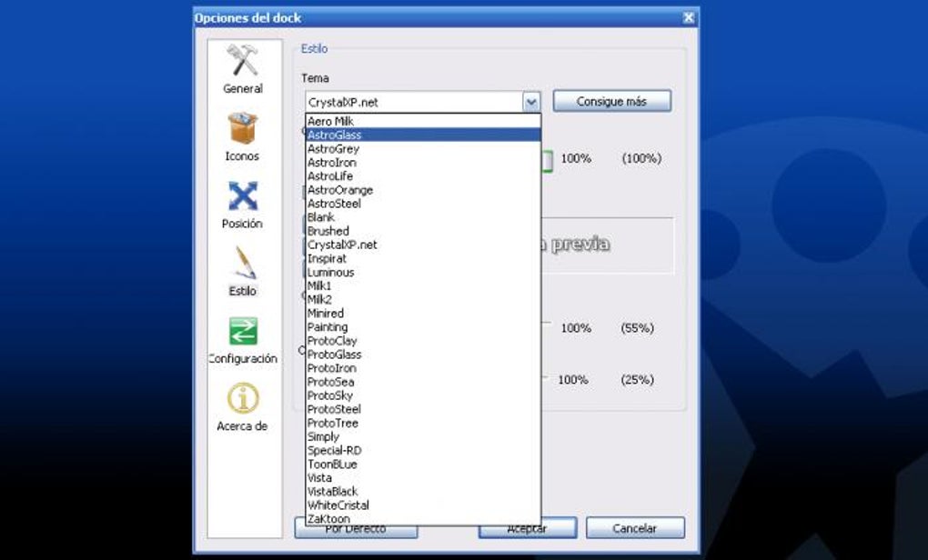Open the Acerca de section
This screenshot has height=560, width=928.
point(243,407)
